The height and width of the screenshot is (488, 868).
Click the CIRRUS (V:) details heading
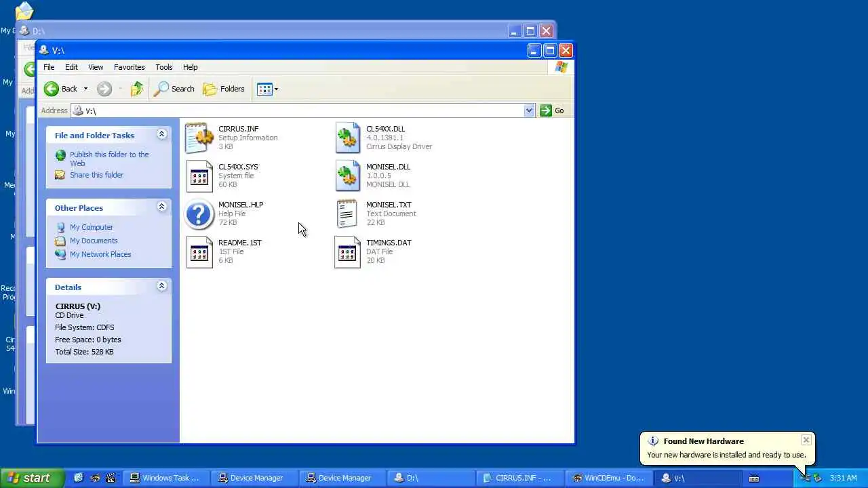pyautogui.click(x=77, y=306)
